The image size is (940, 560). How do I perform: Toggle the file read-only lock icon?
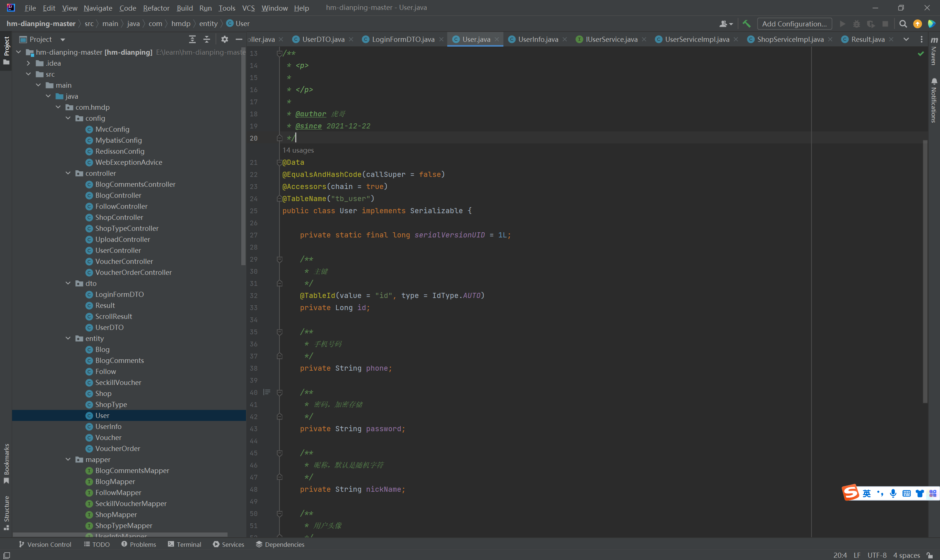pyautogui.click(x=930, y=555)
